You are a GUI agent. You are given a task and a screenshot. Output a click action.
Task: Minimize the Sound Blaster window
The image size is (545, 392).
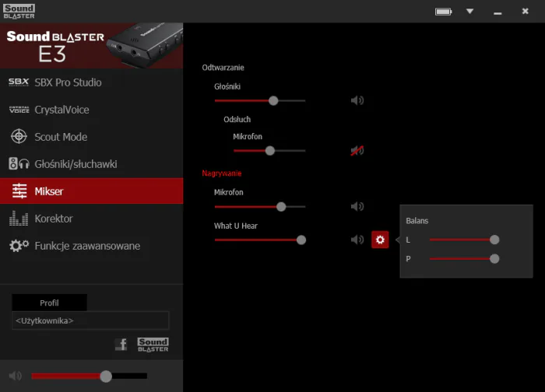(498, 12)
